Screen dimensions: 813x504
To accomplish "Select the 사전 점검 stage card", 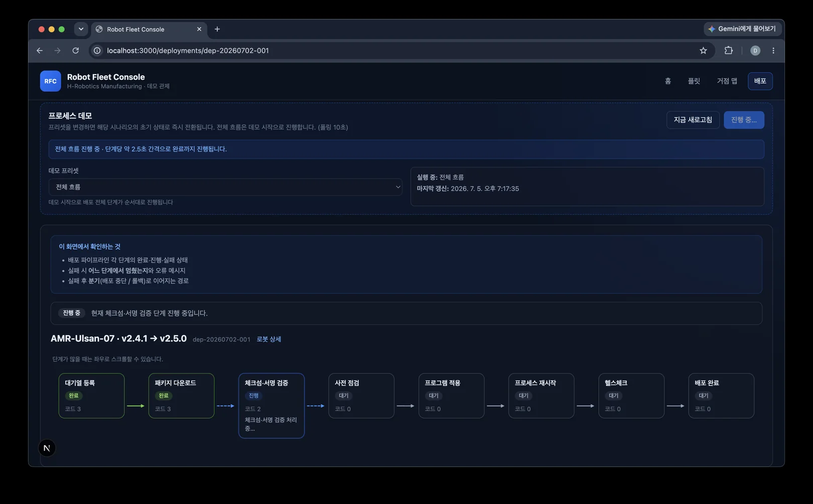I will (361, 396).
